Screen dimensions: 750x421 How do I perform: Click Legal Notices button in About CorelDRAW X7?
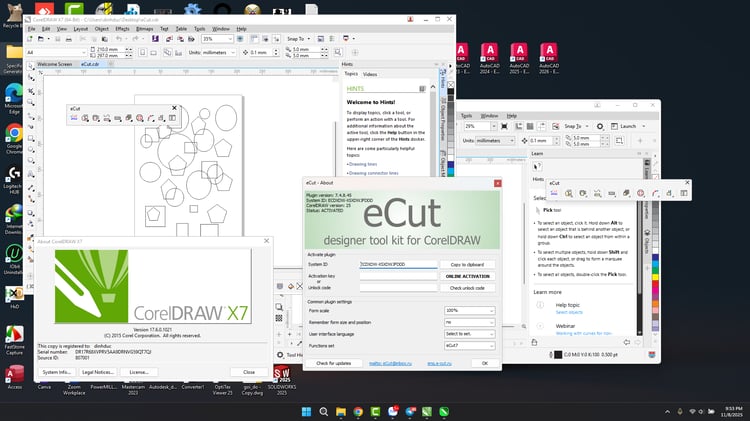click(98, 372)
